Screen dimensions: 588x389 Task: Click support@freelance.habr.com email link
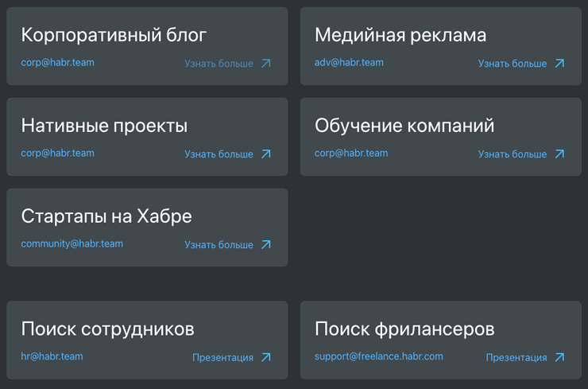point(378,356)
